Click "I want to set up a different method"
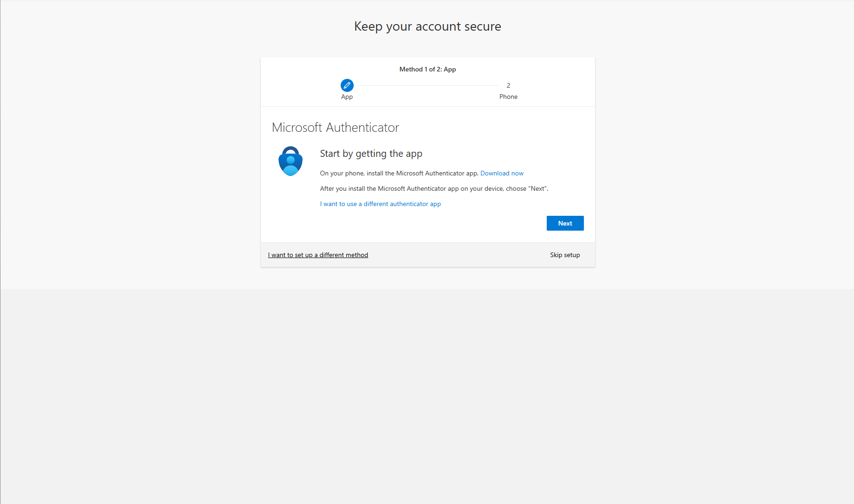The height and width of the screenshot is (504, 854). click(318, 254)
